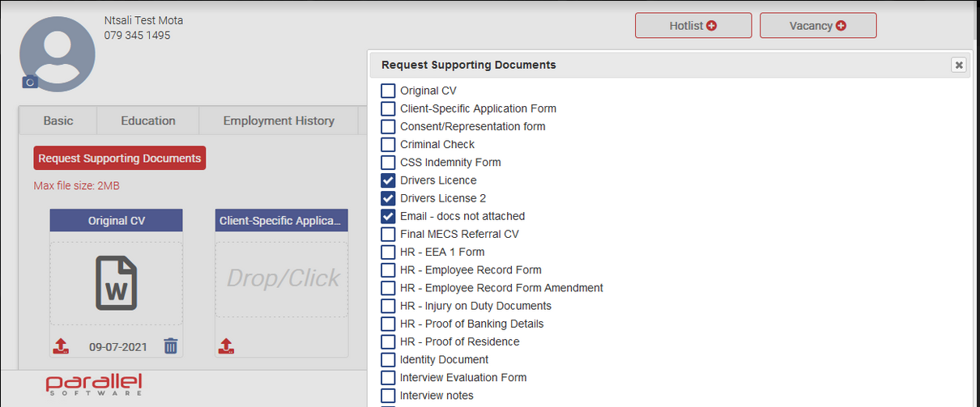Delete the Original CV document with trash icon
The height and width of the screenshot is (407, 980).
(x=170, y=346)
